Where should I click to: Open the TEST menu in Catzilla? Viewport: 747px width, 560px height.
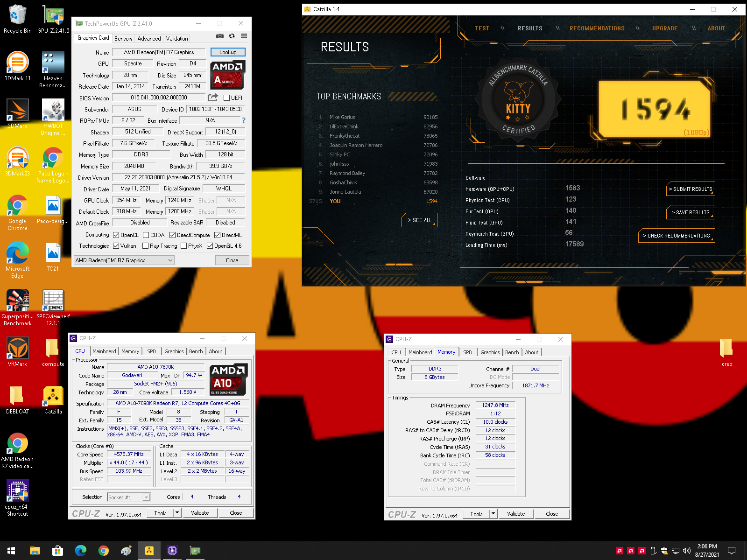coord(482,28)
